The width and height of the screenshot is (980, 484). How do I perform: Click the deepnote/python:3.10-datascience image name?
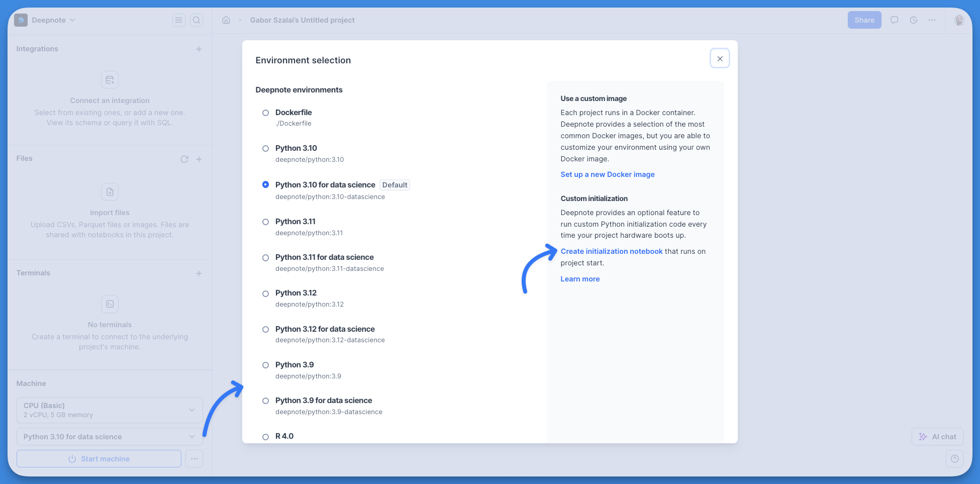point(330,197)
